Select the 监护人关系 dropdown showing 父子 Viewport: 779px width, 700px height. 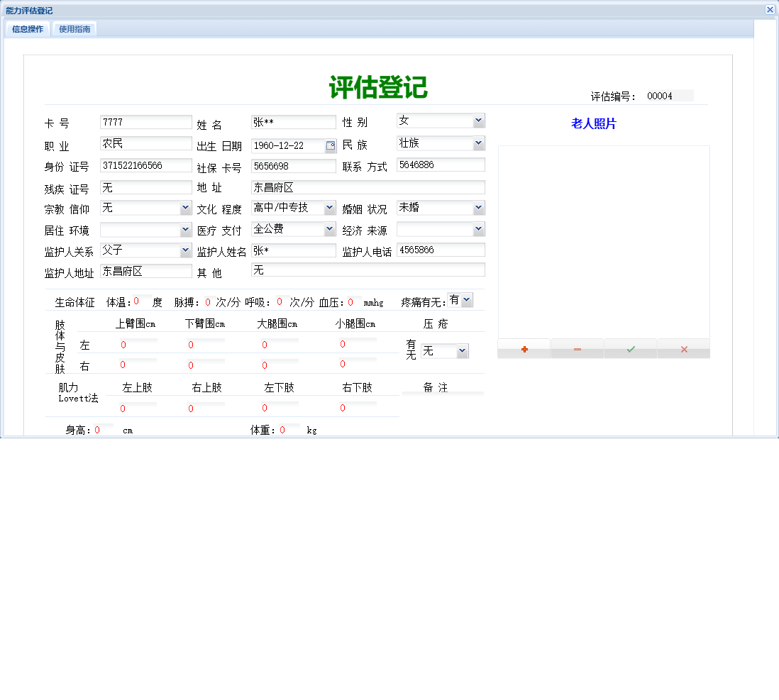[x=185, y=250]
